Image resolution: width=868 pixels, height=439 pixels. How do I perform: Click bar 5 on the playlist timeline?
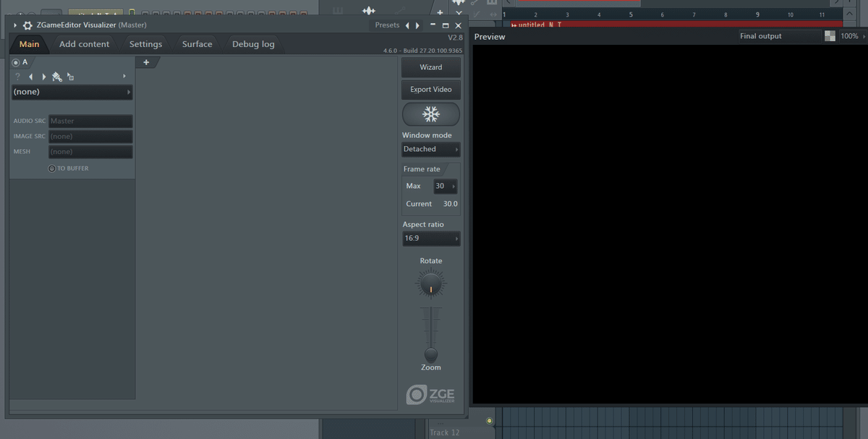631,14
